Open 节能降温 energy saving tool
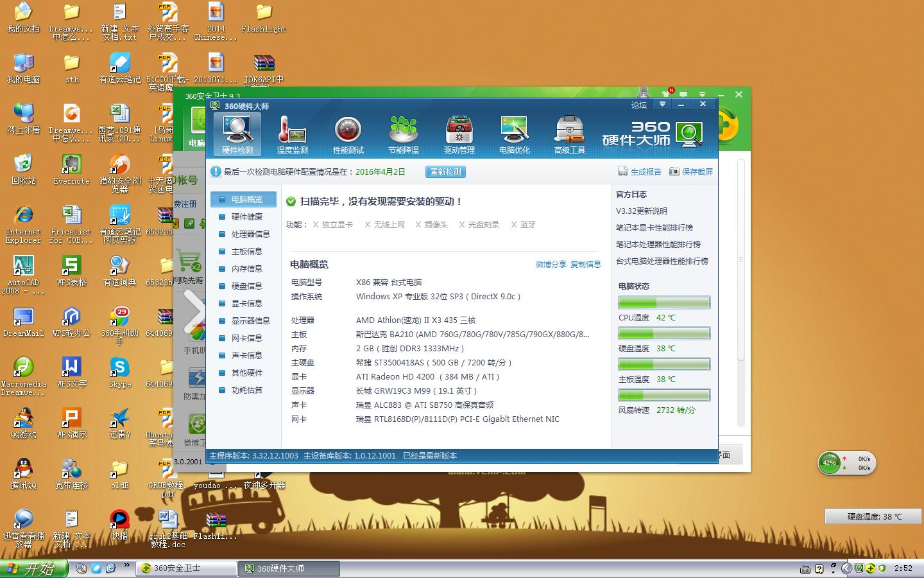 [404, 134]
